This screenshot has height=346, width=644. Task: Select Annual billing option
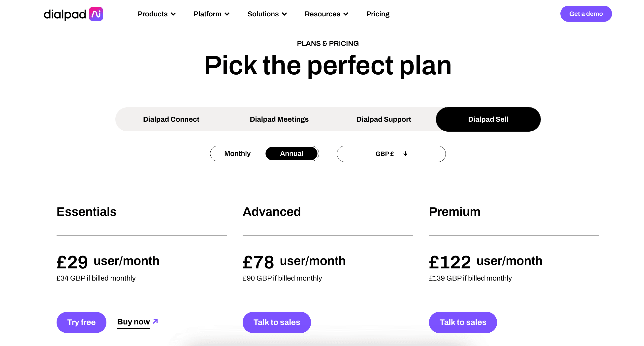[x=291, y=153]
